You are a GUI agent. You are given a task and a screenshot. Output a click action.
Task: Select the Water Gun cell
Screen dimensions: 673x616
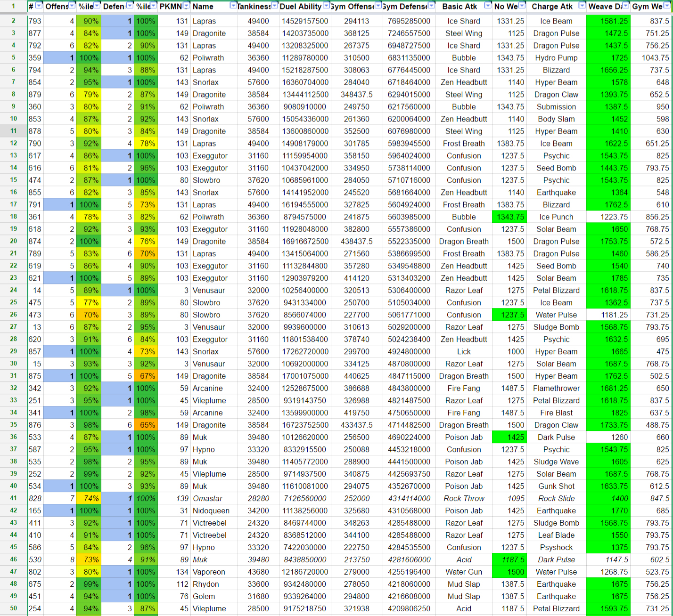pos(464,572)
